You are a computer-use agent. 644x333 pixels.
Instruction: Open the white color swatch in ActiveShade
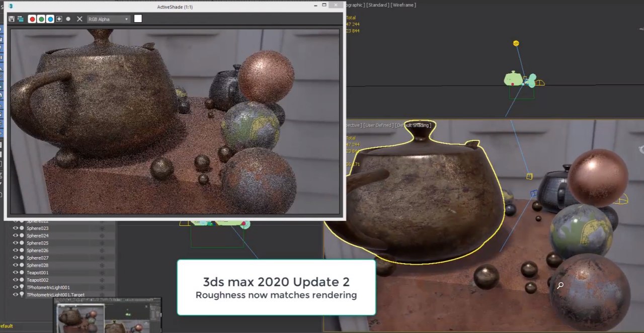pyautogui.click(x=138, y=19)
